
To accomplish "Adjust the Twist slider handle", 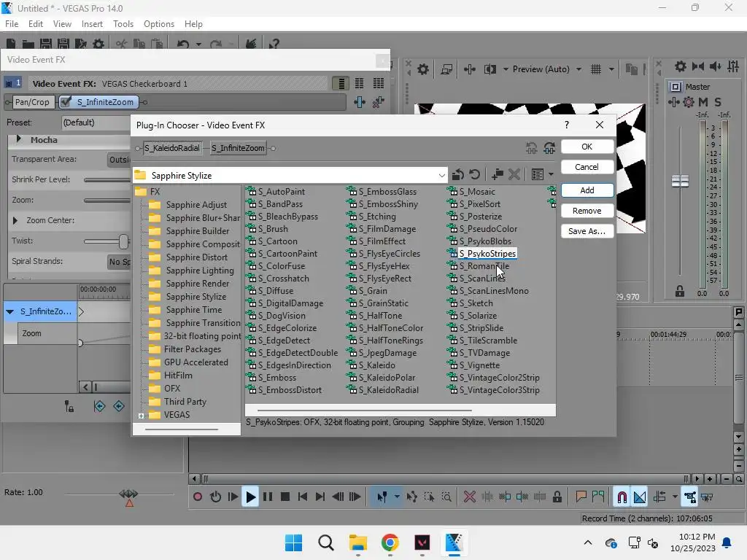I will pos(123,241).
